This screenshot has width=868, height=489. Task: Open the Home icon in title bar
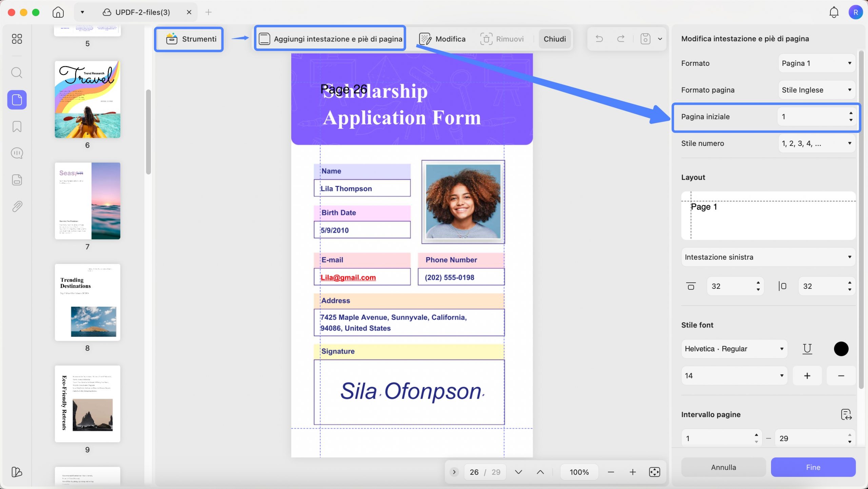tap(58, 12)
